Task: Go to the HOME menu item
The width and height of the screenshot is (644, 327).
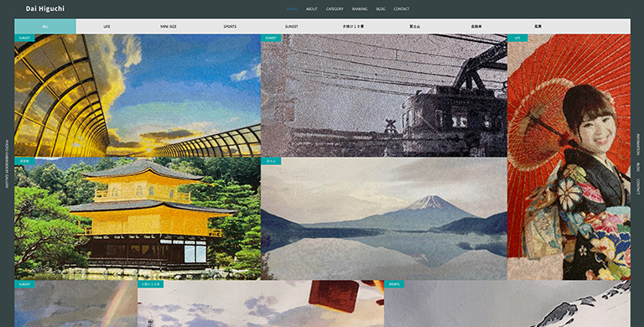Action: coord(292,9)
